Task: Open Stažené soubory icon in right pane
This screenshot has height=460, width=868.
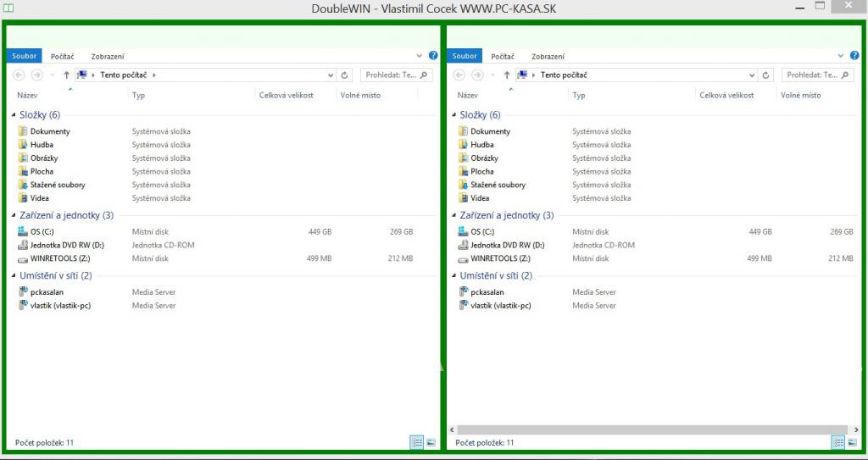Action: (464, 185)
